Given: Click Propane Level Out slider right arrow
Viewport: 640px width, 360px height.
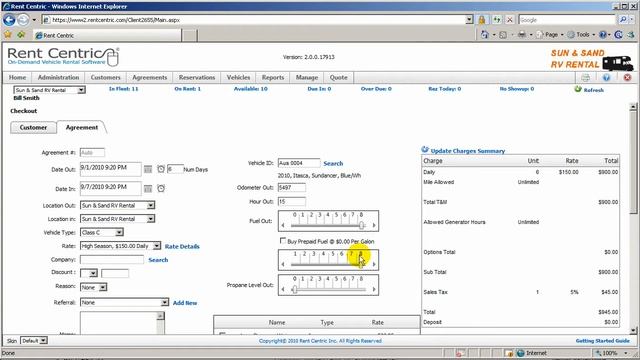Looking at the screenshot, I should click(x=374, y=289).
